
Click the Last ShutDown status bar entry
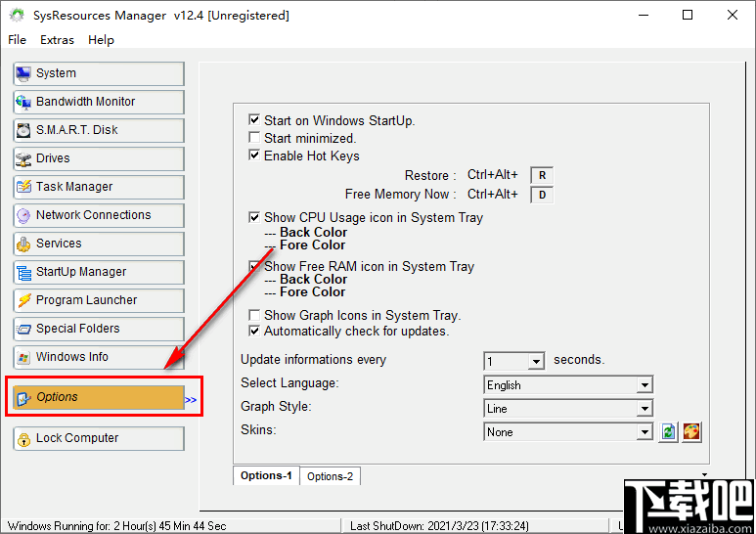[439, 526]
